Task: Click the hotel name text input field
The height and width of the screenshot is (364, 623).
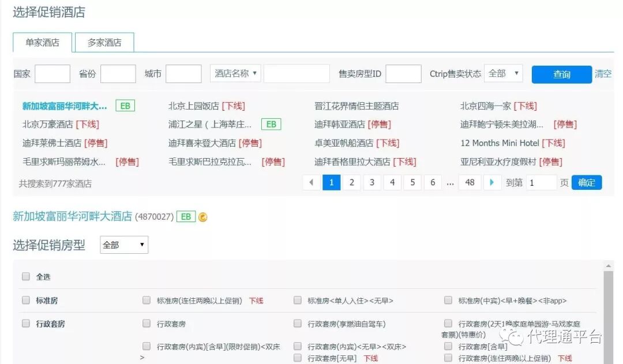Action: [297, 73]
